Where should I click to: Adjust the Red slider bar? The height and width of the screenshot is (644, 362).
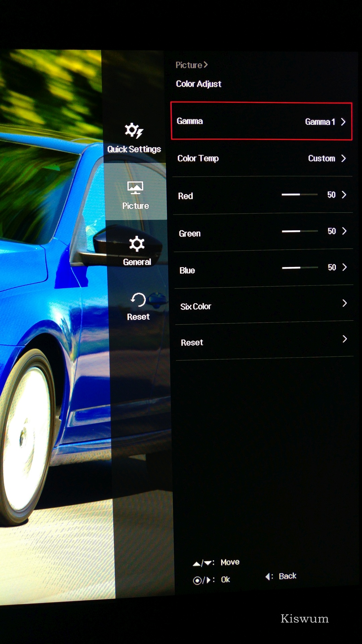click(300, 195)
